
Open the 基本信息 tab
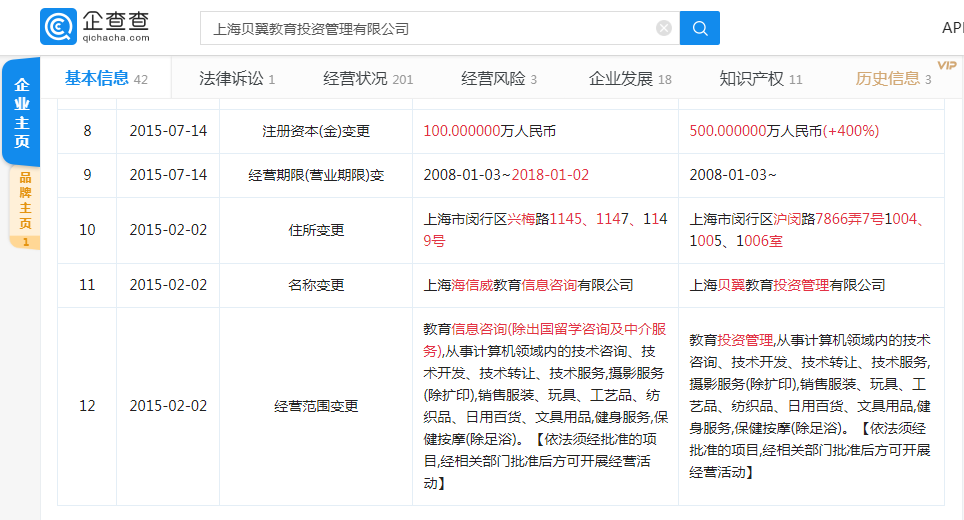(x=106, y=79)
